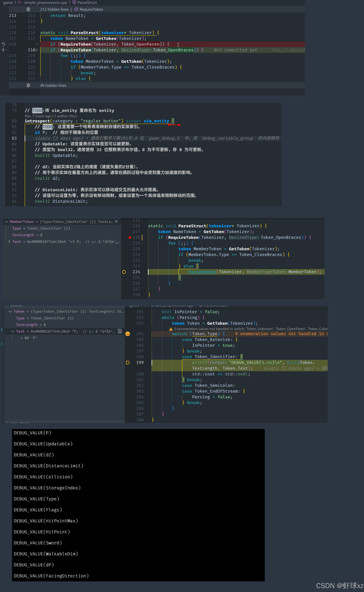Collapse the Token watch variable
Image resolution: width=364 pixels, height=592 pixels.
click(10, 311)
